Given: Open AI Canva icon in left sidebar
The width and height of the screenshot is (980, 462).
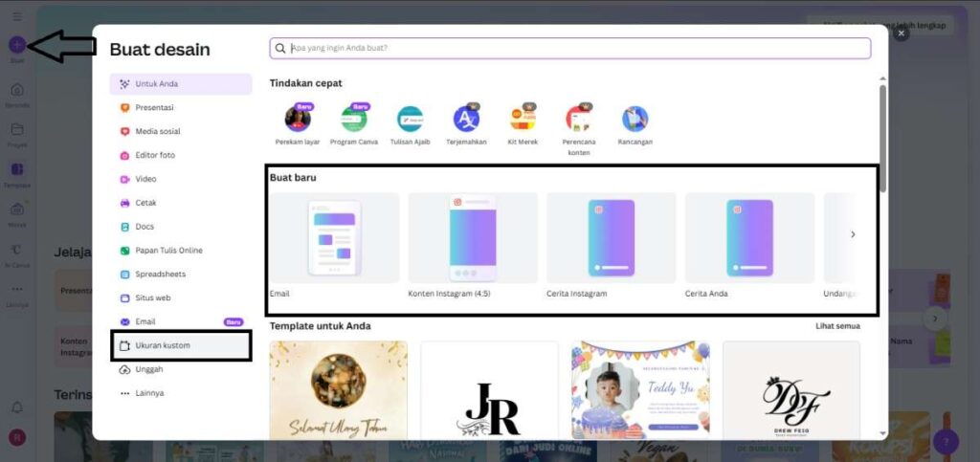Looking at the screenshot, I should click(x=17, y=250).
